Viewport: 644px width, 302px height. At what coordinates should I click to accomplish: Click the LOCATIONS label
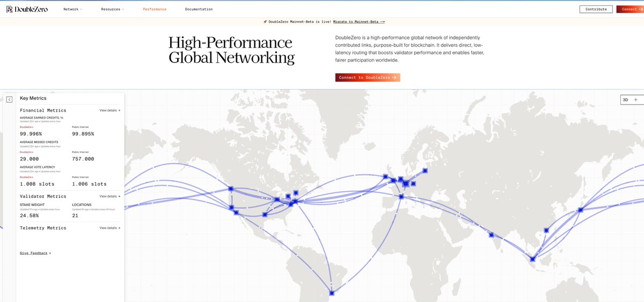coord(82,204)
